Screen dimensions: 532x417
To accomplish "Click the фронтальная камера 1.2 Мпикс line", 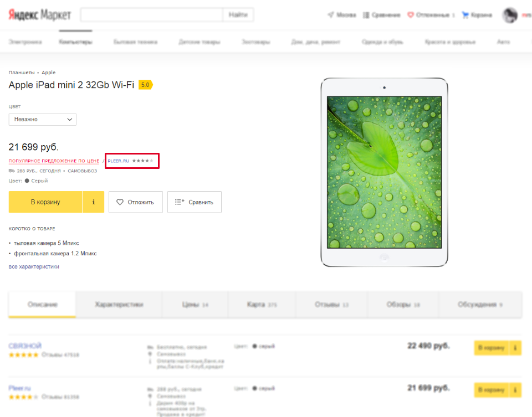I will tap(55, 254).
